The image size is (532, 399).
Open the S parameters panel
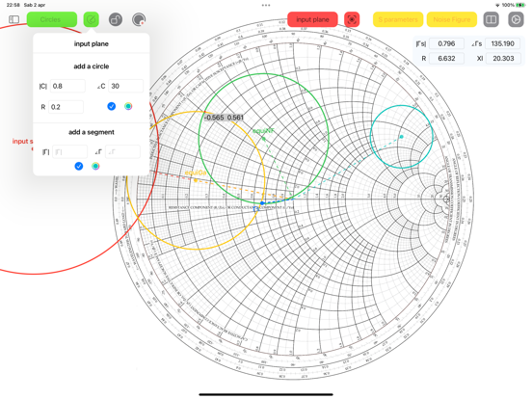(398, 19)
